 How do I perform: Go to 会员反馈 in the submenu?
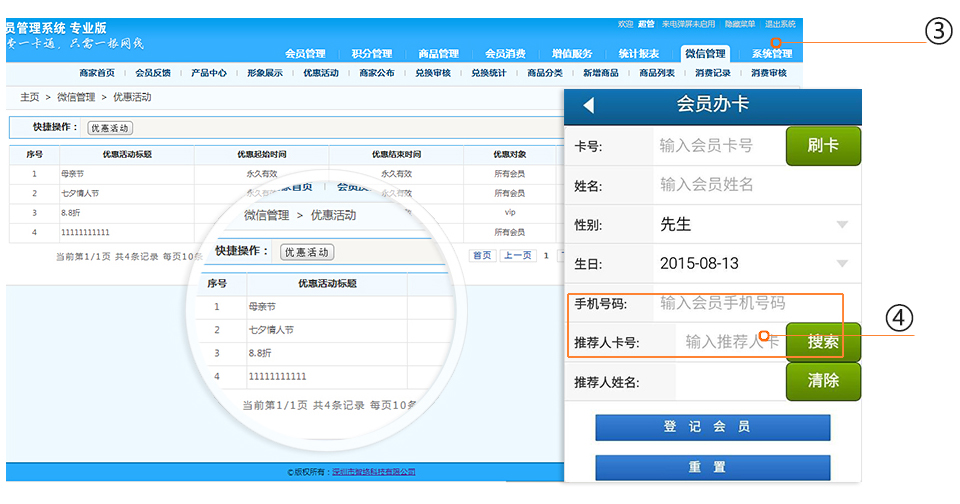point(153,73)
